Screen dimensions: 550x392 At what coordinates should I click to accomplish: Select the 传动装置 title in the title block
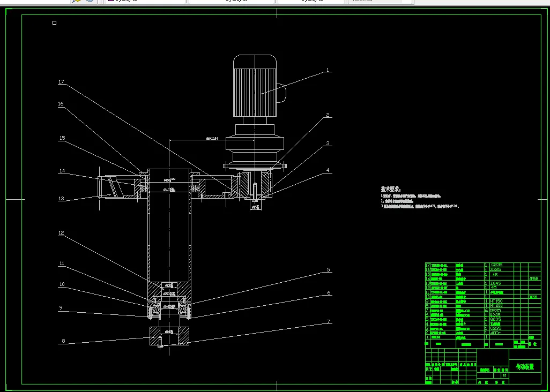525,367
